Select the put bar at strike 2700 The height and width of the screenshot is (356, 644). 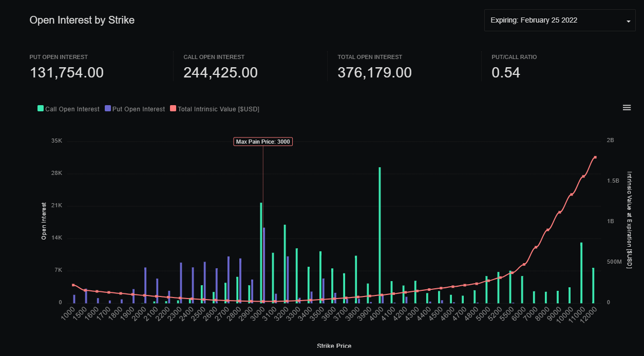(x=229, y=280)
